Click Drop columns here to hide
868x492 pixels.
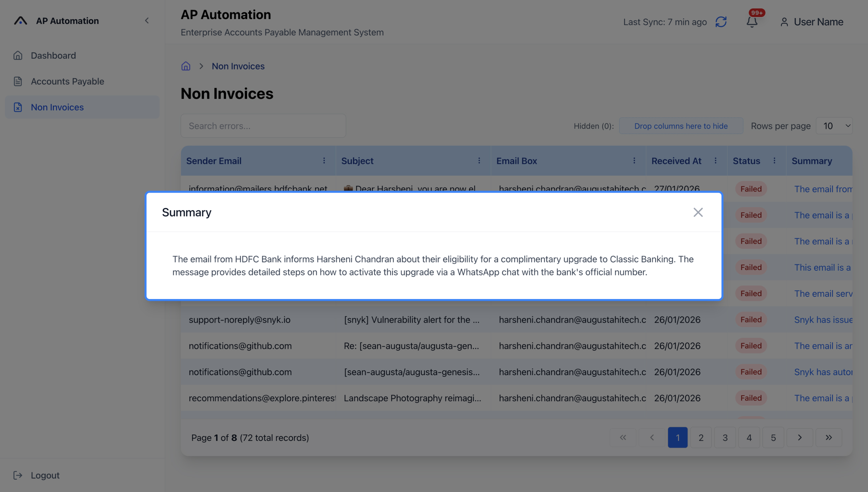[x=681, y=126]
